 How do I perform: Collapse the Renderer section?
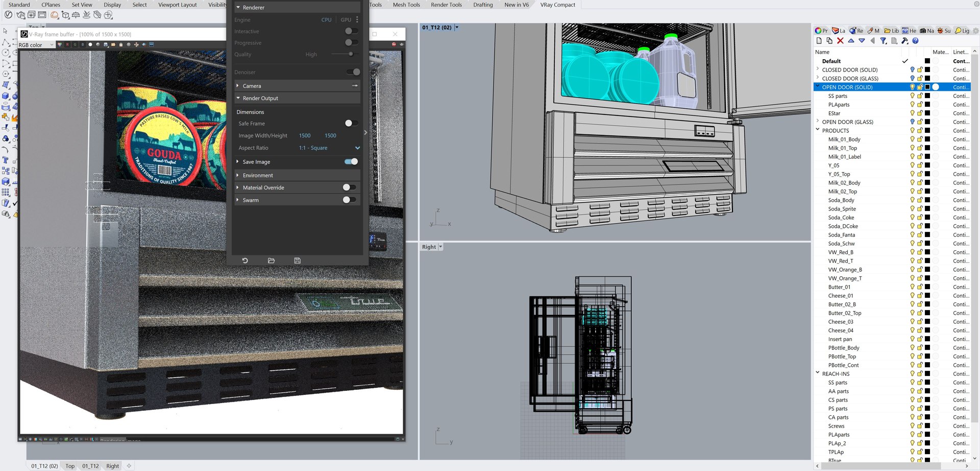click(238, 8)
